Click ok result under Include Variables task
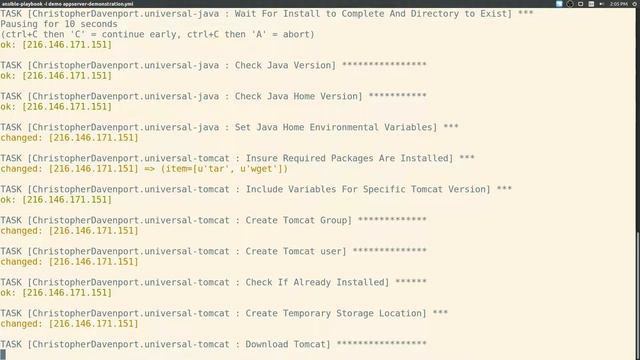The width and height of the screenshot is (640, 360). [56, 200]
